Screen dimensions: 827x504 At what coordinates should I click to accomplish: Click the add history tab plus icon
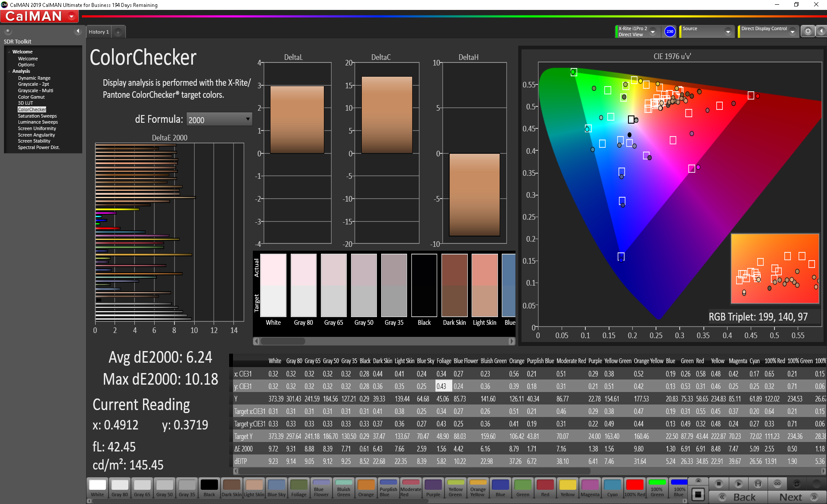point(118,32)
